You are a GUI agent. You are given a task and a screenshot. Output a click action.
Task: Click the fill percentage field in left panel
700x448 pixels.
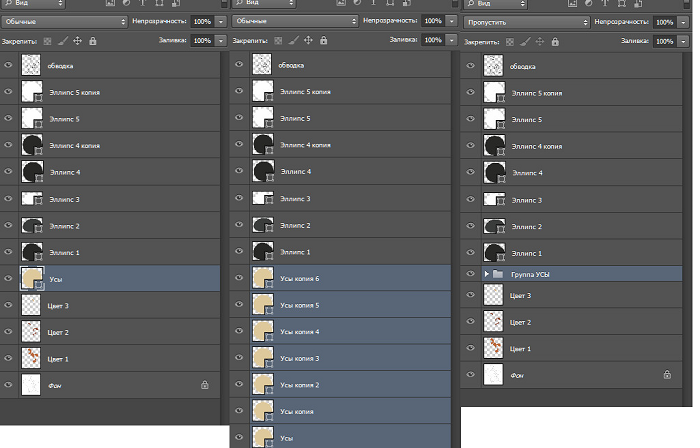coord(201,41)
